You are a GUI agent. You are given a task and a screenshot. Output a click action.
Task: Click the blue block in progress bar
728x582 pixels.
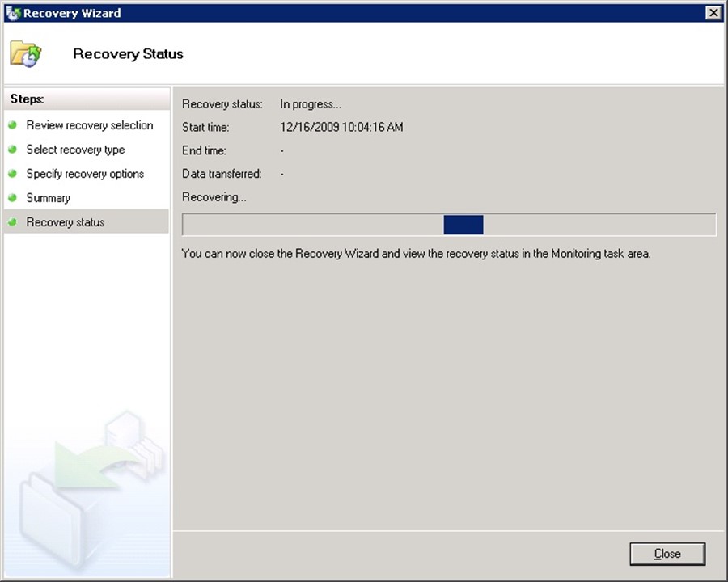click(x=463, y=225)
